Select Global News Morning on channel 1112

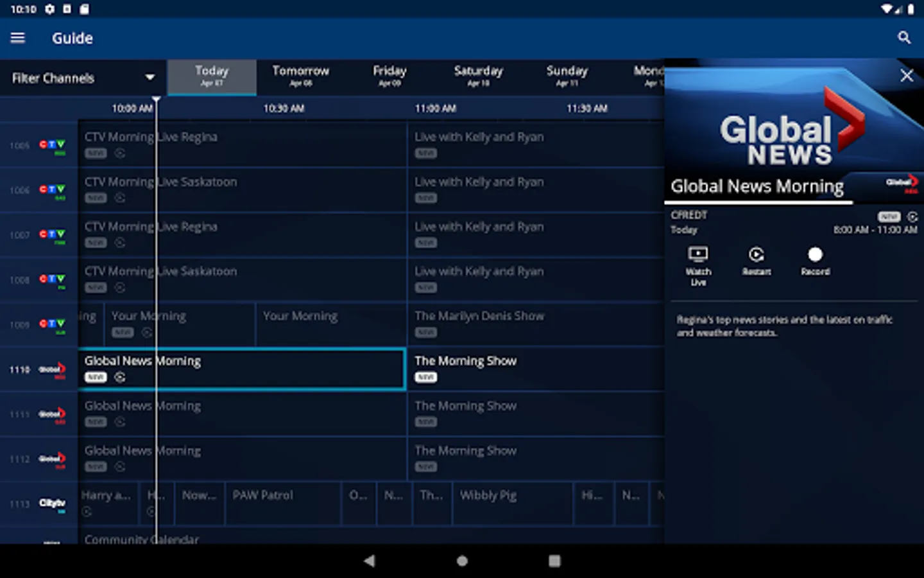coord(243,459)
